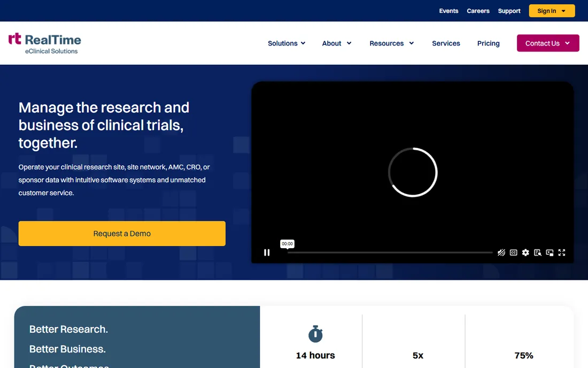Click the 75% statistic
The height and width of the screenshot is (368, 588).
click(x=523, y=355)
